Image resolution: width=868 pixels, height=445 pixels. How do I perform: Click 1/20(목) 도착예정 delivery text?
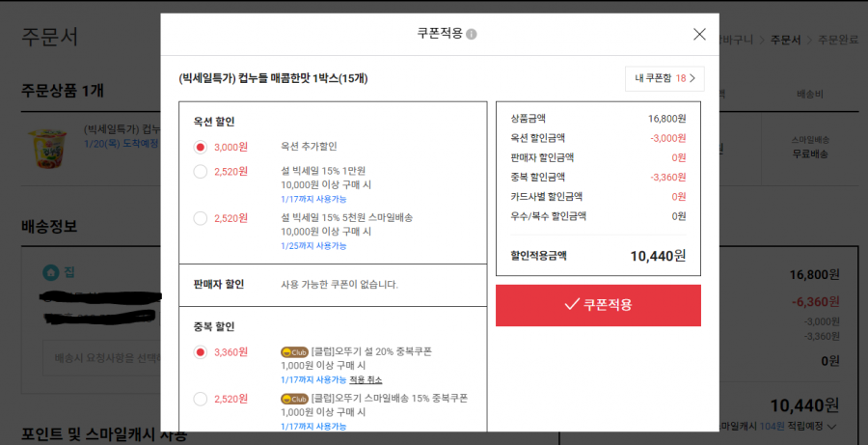pos(122,144)
